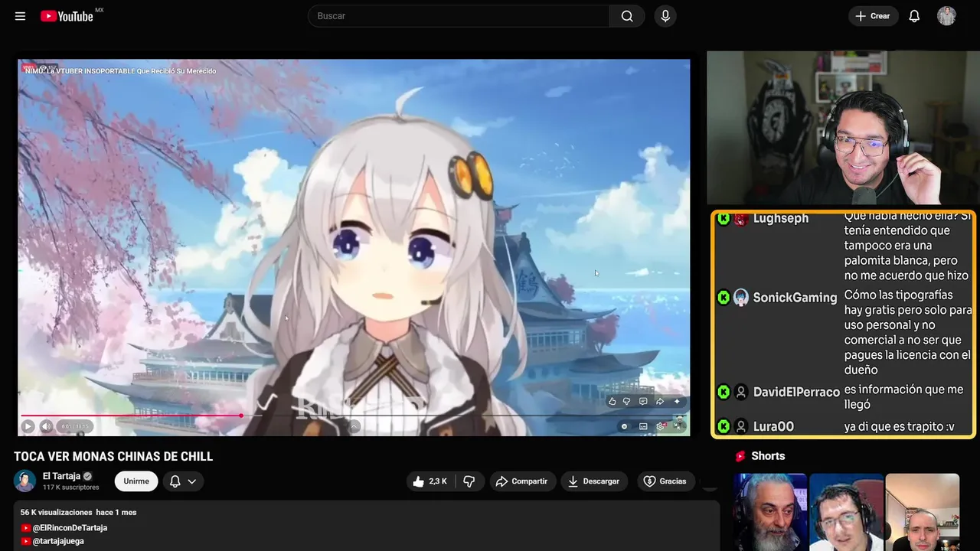Open player settings gear
Viewport: 980px width, 551px height.
pos(660,426)
